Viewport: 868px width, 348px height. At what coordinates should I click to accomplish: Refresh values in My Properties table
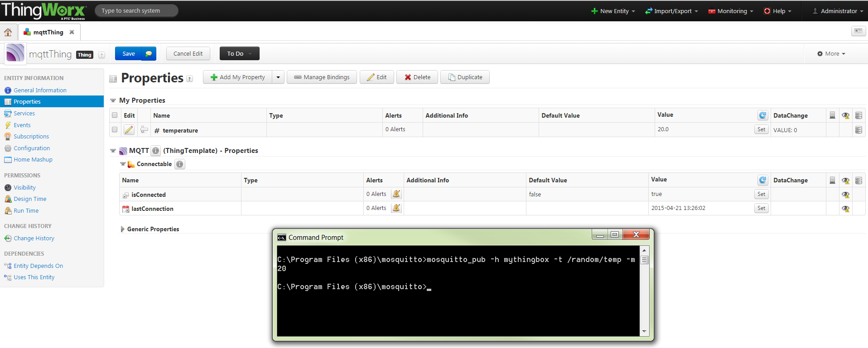[x=762, y=115]
